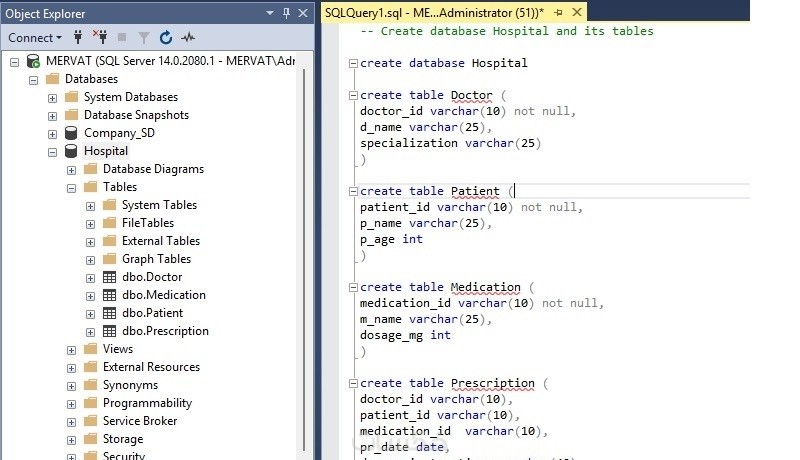Toggle auto-hide pin of Object Explorer
The image size is (800, 460).
click(286, 13)
